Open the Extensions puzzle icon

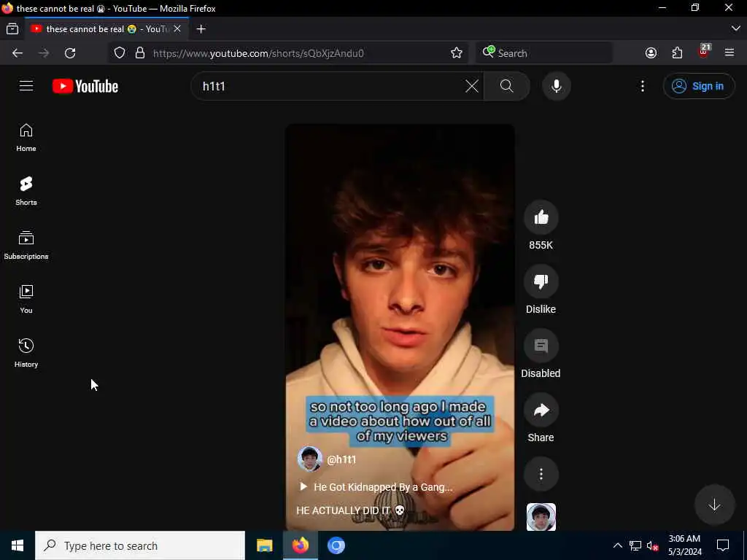[x=677, y=52]
